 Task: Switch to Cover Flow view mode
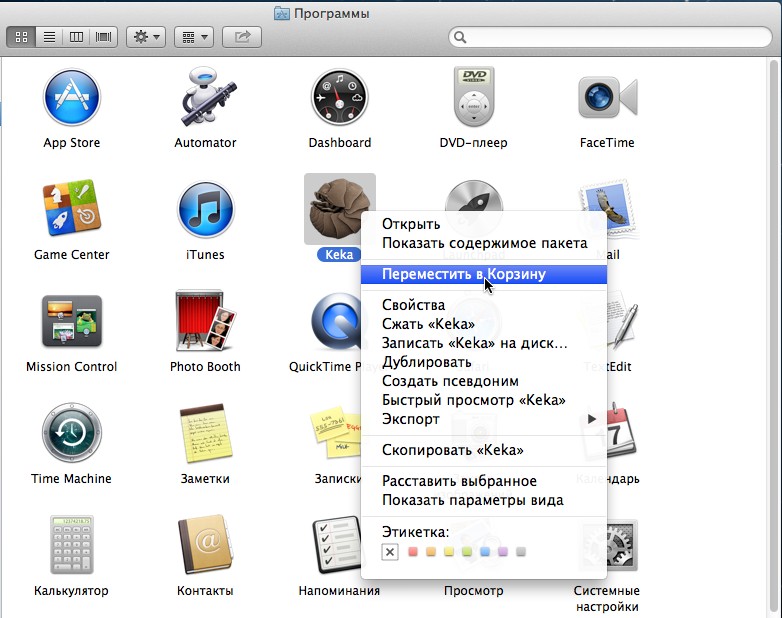(x=103, y=37)
